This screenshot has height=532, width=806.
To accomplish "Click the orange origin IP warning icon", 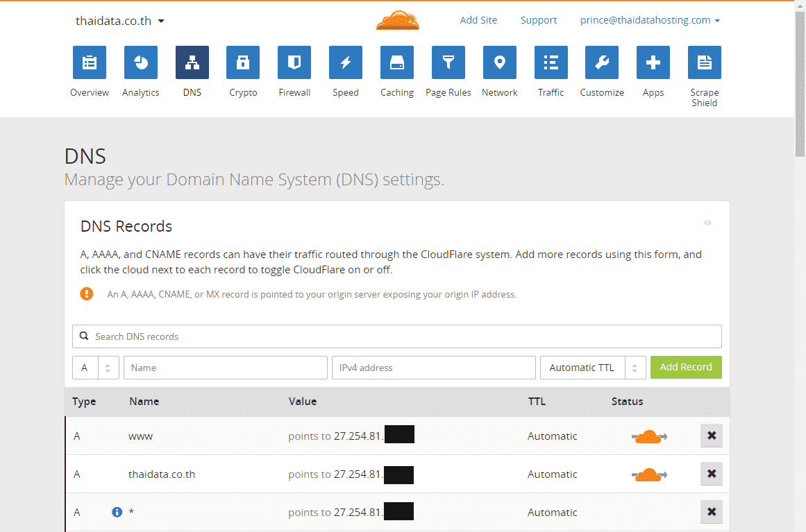I will point(86,293).
